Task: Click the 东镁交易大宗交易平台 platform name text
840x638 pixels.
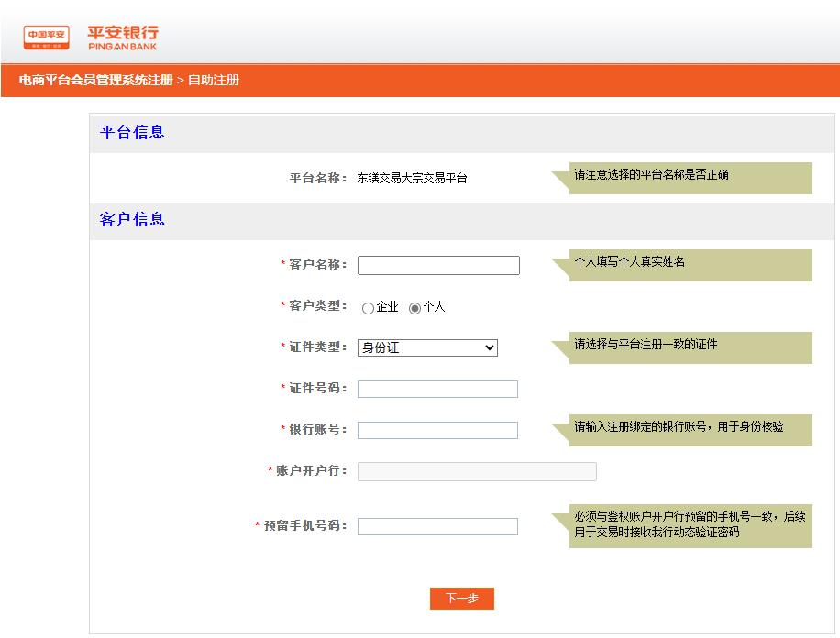Action: point(412,179)
